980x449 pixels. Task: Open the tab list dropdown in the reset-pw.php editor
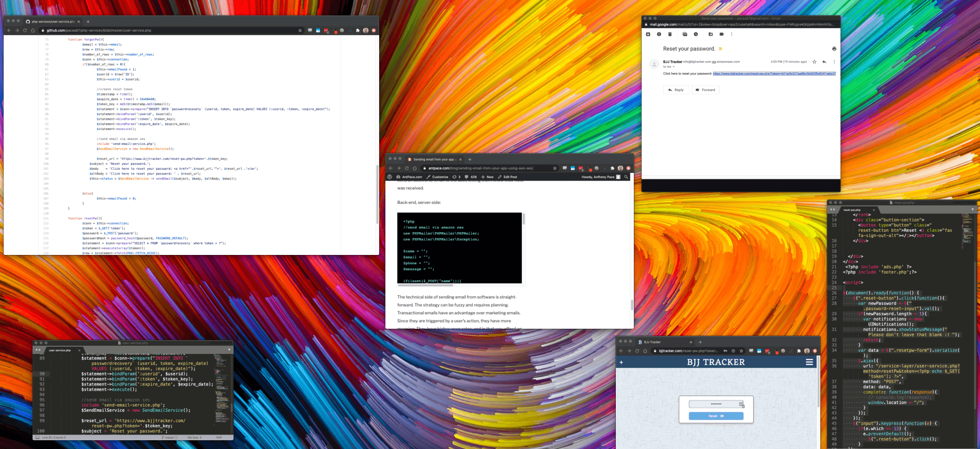point(972,210)
